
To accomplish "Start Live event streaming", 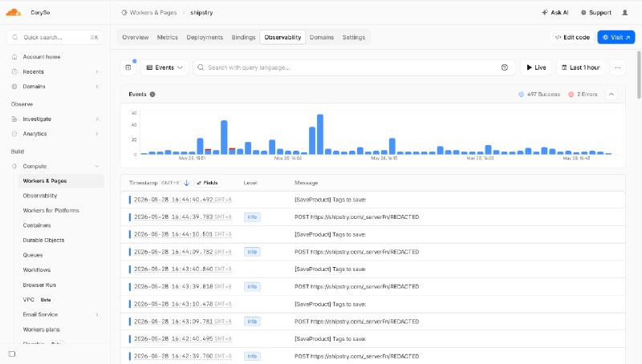I will coord(536,67).
